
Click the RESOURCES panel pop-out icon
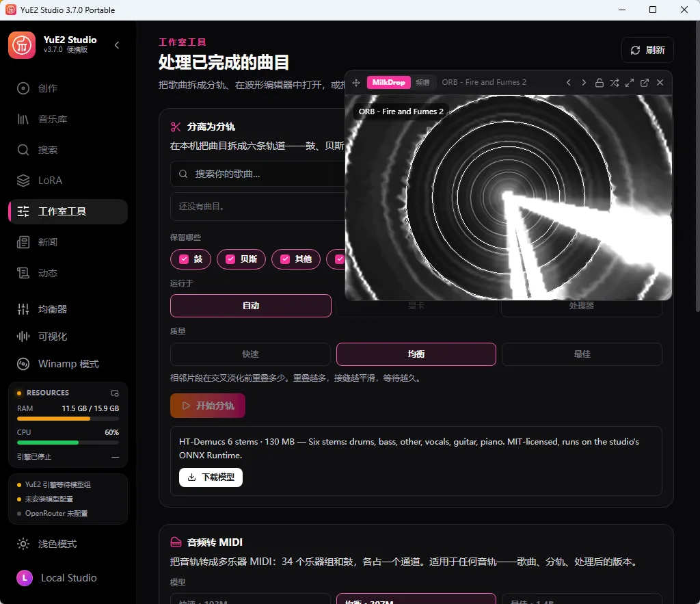pyautogui.click(x=115, y=393)
